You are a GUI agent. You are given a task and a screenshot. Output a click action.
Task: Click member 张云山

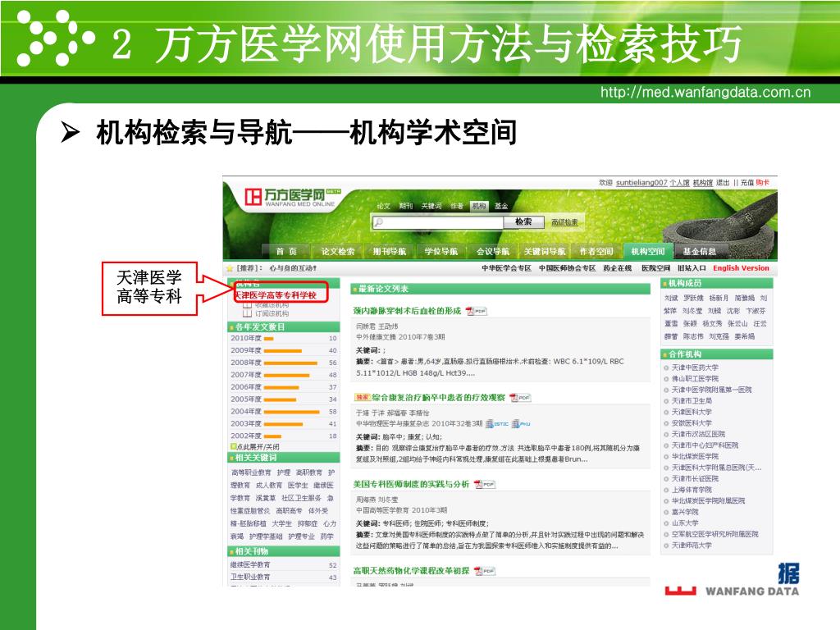click(x=737, y=323)
